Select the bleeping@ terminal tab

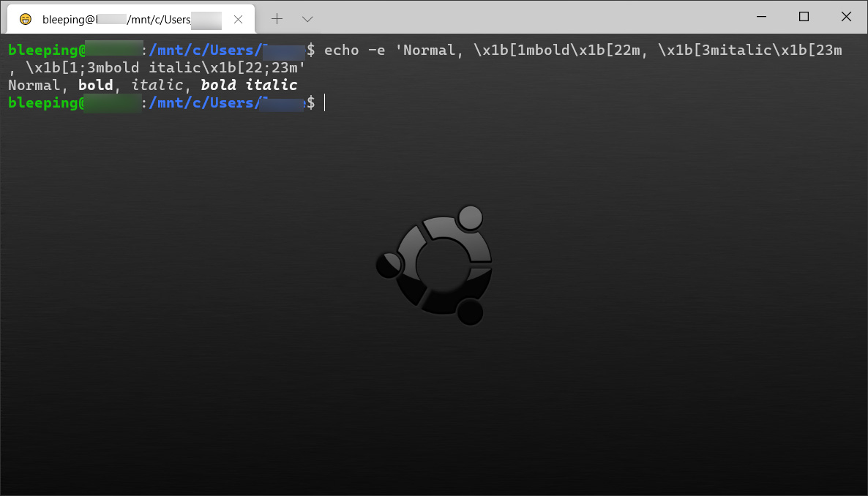coord(131,19)
